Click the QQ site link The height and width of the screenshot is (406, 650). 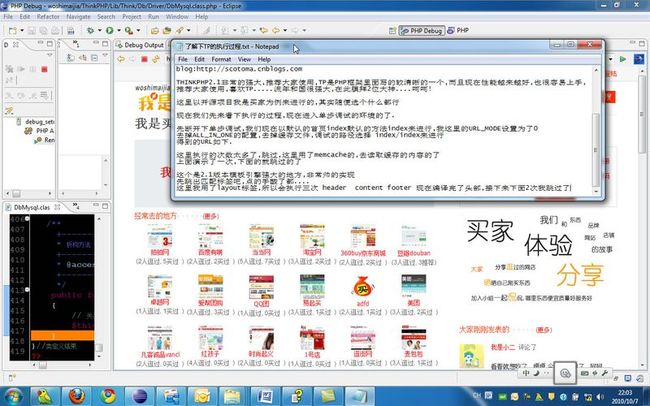[x=262, y=304]
